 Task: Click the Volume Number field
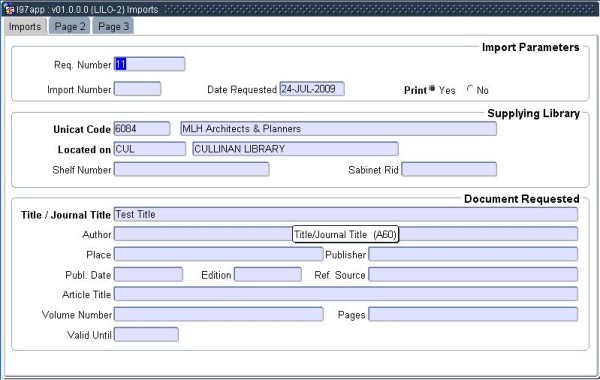[218, 314]
